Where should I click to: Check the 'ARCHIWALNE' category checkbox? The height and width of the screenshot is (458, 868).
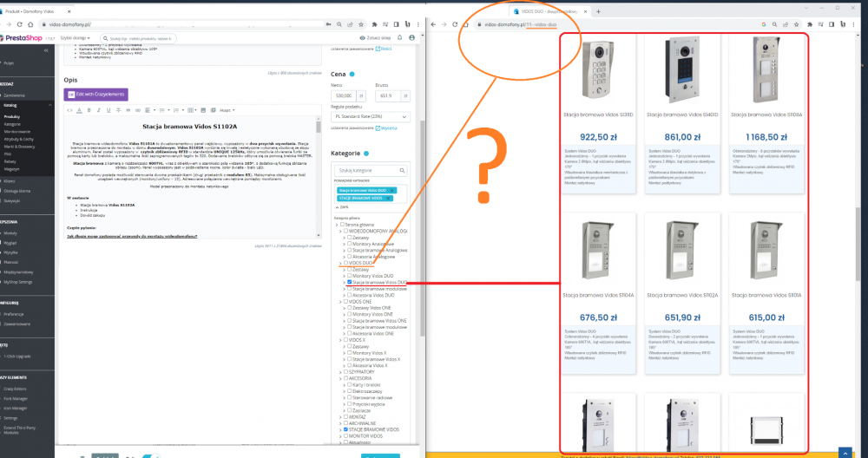pos(346,422)
